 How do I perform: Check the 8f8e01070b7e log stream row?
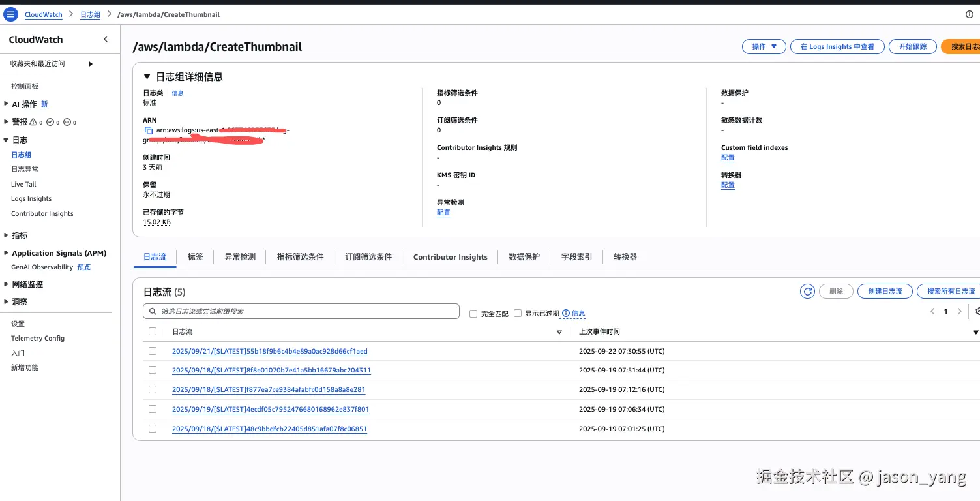pos(153,370)
